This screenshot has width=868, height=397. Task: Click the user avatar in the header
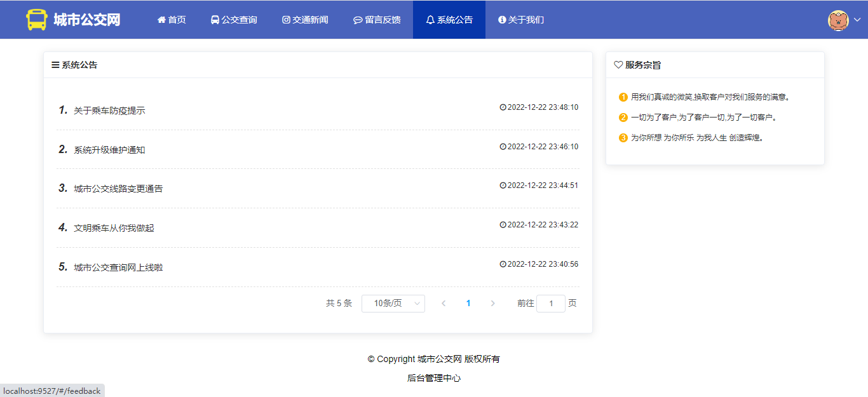click(838, 20)
